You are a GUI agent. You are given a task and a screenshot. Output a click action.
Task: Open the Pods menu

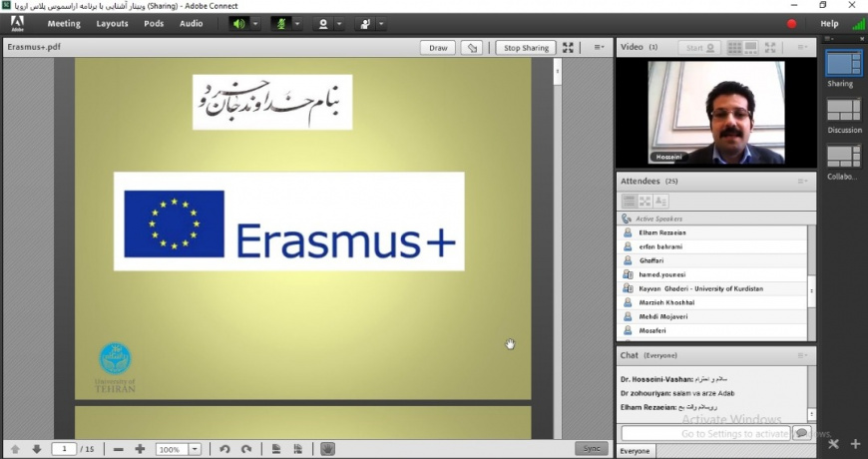coord(154,24)
